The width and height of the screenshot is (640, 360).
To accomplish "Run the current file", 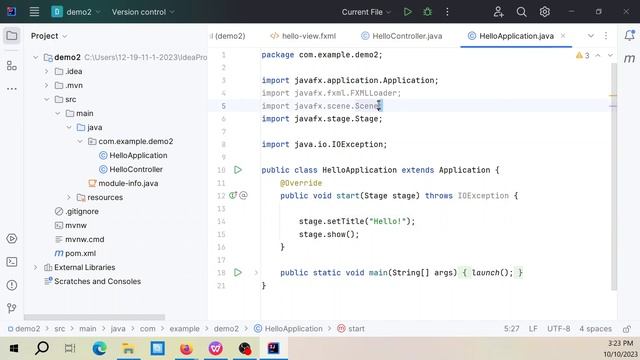I will point(407,12).
